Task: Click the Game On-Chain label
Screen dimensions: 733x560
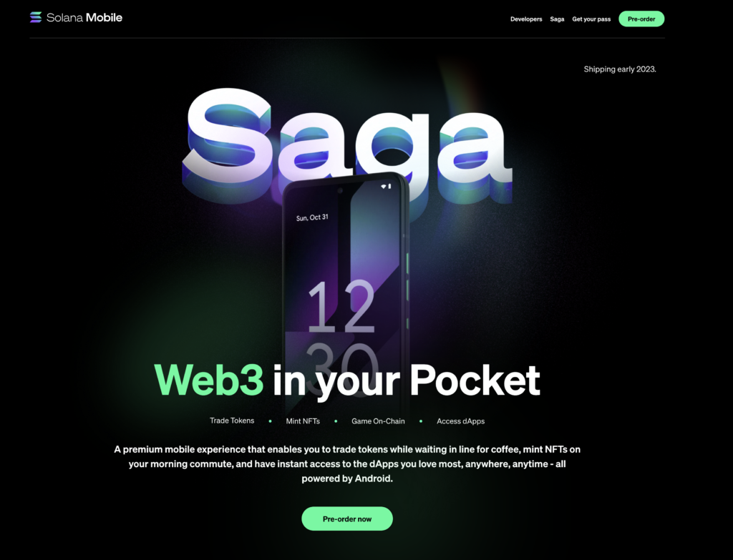Action: 378,421
